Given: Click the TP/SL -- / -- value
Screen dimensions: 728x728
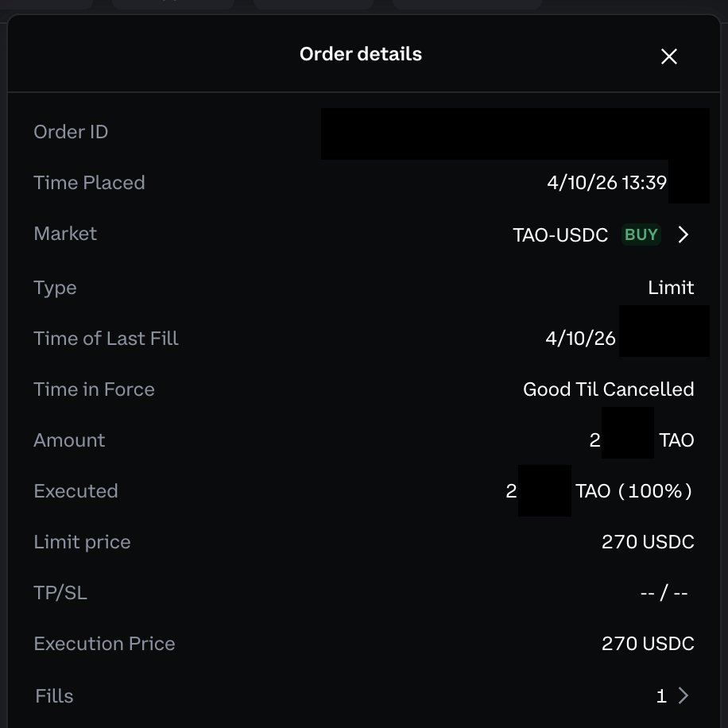Looking at the screenshot, I should coord(664,593).
